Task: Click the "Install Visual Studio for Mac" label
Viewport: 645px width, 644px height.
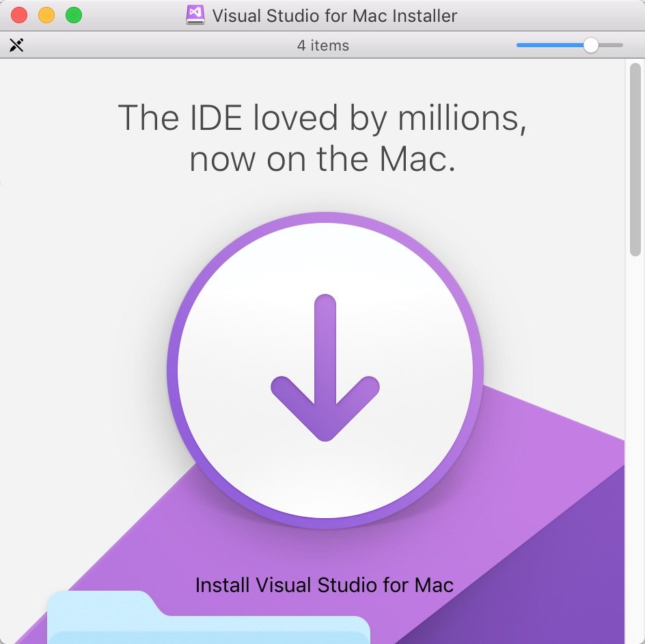Action: pos(325,585)
